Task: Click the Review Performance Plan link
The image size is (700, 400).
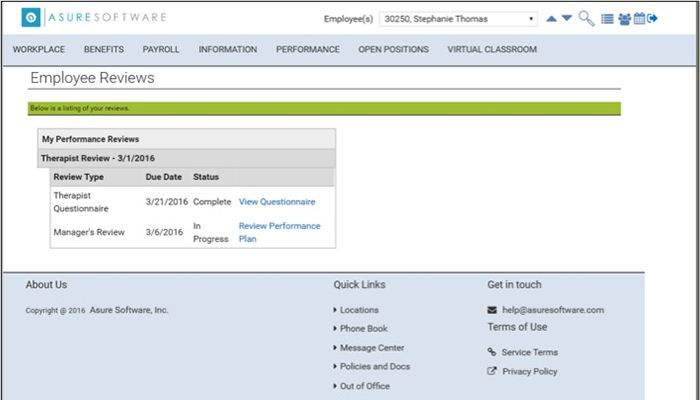Action: (279, 232)
